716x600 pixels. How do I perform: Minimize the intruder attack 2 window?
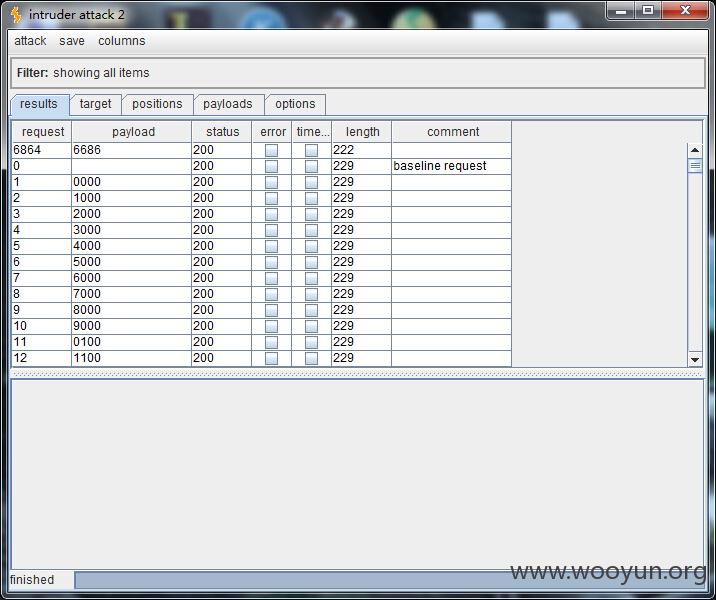[621, 11]
